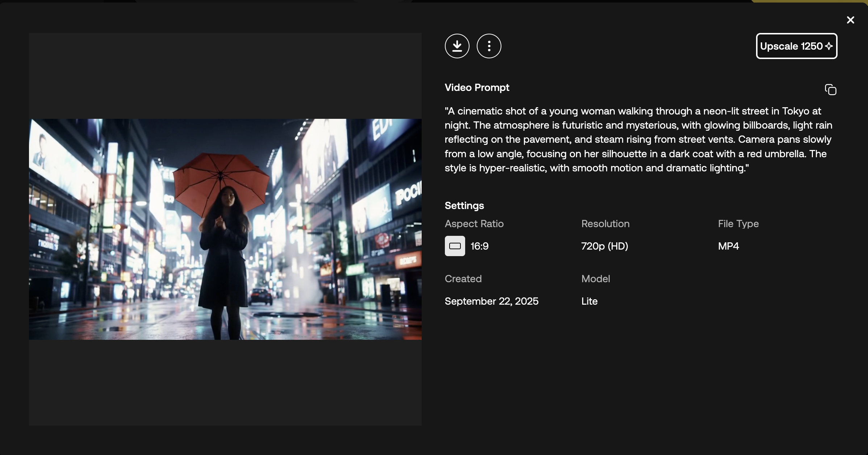Viewport: 868px width, 455px height.
Task: Close the video detail view
Action: point(851,20)
